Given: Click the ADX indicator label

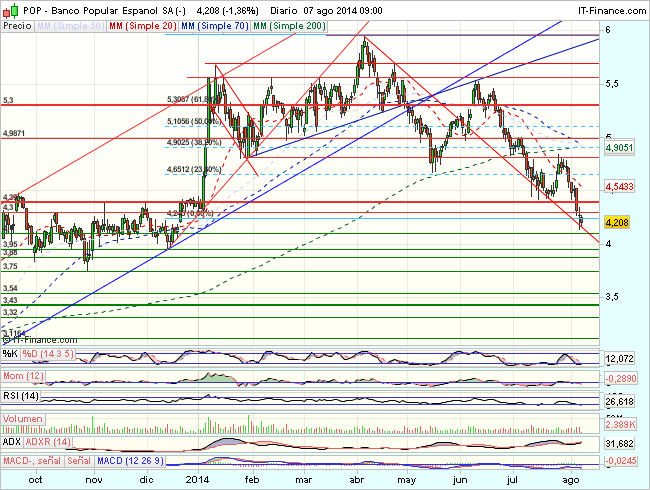Looking at the screenshot, I should 12,442.
